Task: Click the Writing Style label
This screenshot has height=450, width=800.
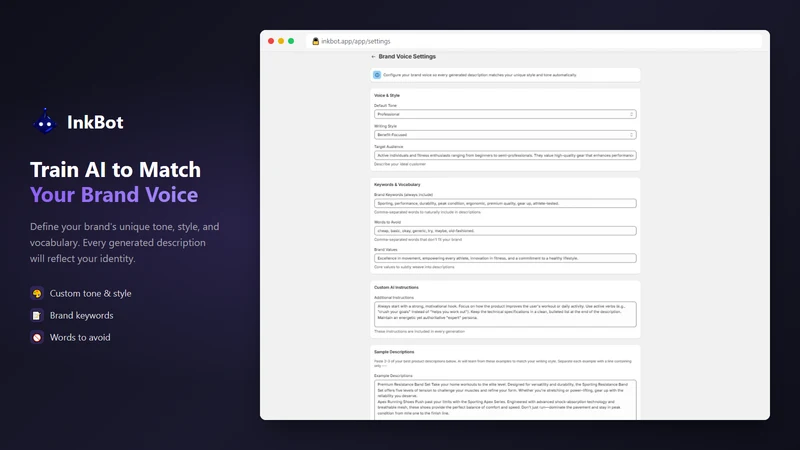Action: tap(385, 126)
